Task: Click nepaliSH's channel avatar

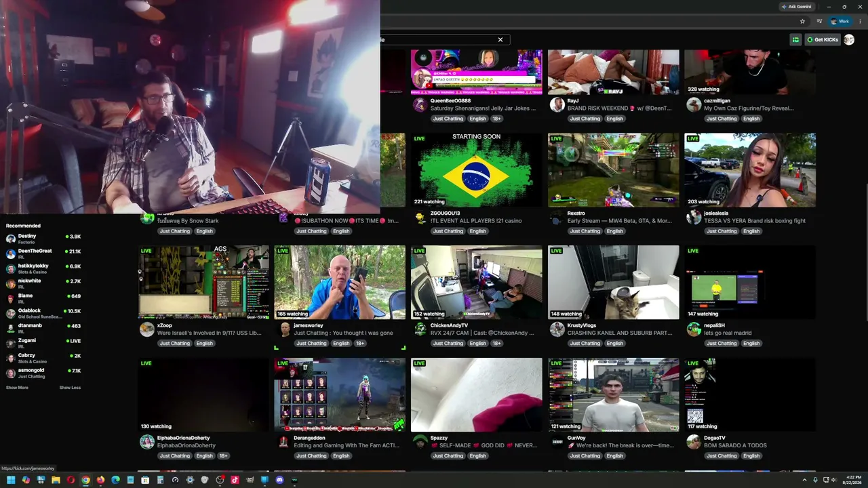Action: coord(694,329)
